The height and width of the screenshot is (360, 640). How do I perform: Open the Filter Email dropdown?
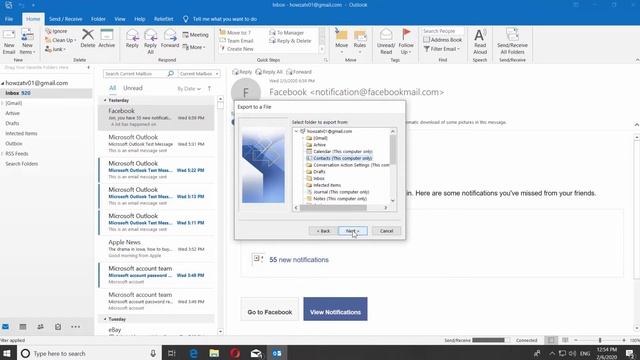coord(442,49)
